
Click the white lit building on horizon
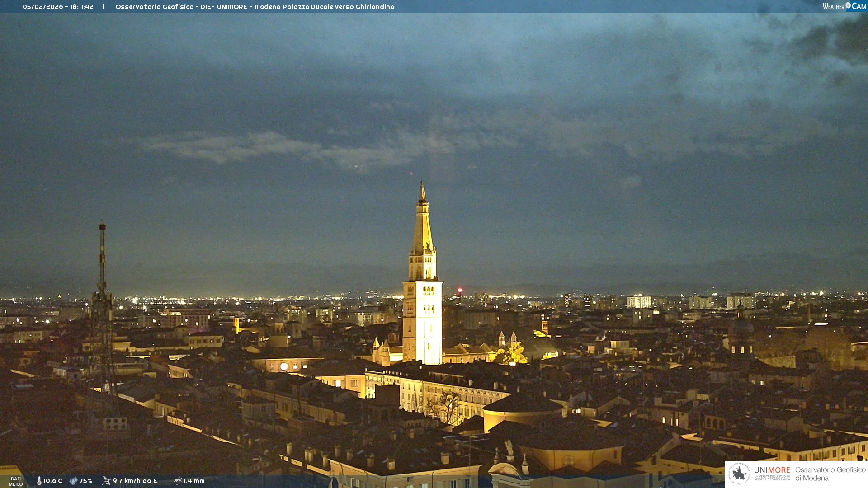pos(639,301)
